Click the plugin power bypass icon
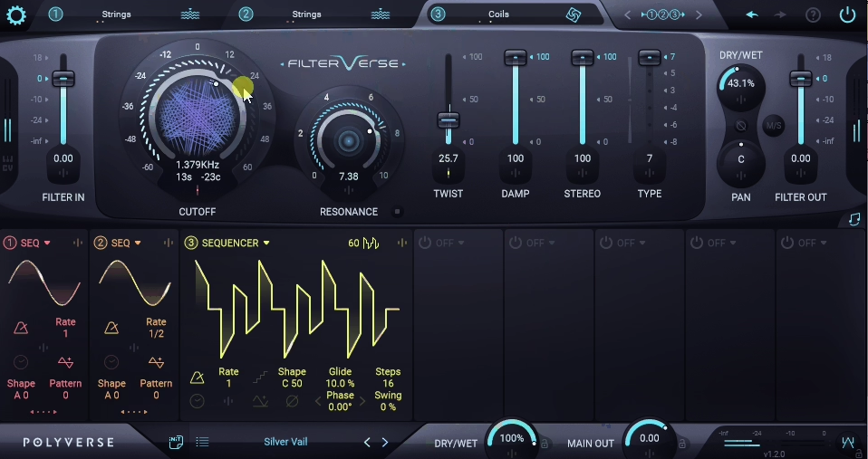Image resolution: width=868 pixels, height=459 pixels. click(x=847, y=14)
